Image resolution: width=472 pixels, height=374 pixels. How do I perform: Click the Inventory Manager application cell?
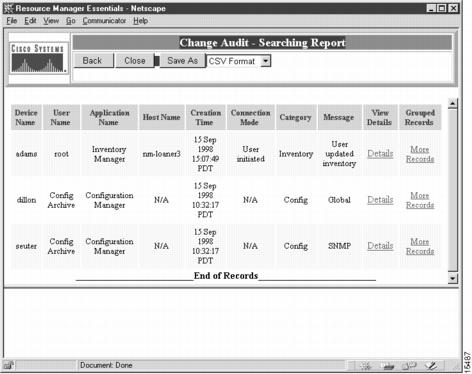tap(109, 154)
